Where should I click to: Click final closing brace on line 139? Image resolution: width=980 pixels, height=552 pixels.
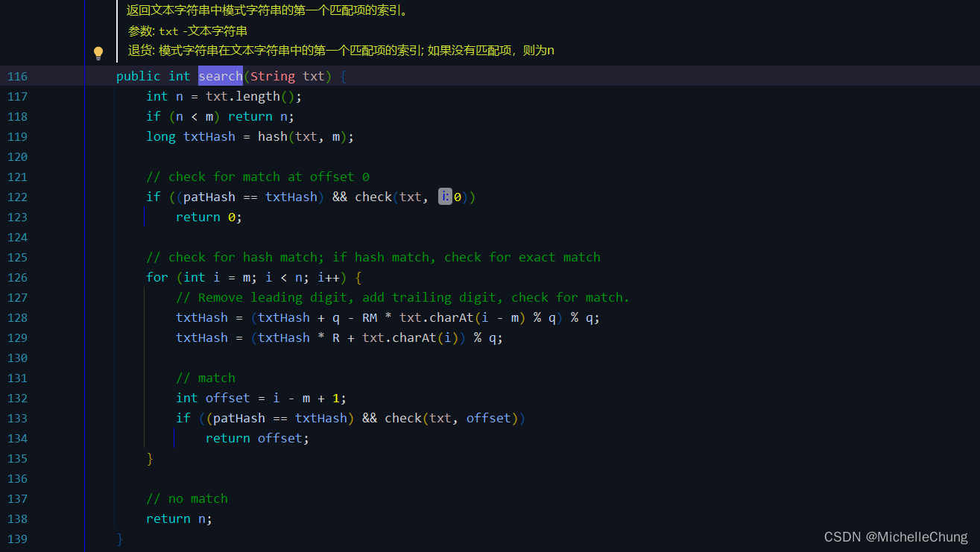click(x=120, y=539)
